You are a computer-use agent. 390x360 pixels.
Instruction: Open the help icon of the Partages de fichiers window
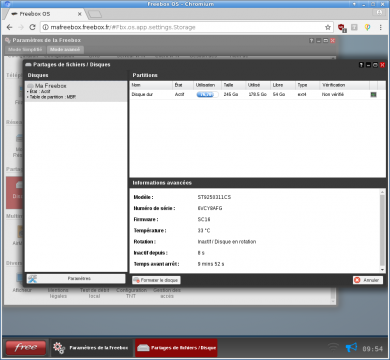point(361,65)
